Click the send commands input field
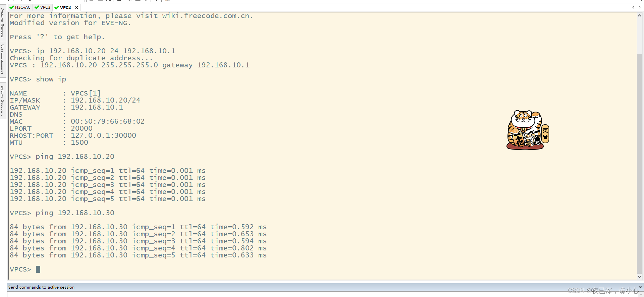 (302, 294)
